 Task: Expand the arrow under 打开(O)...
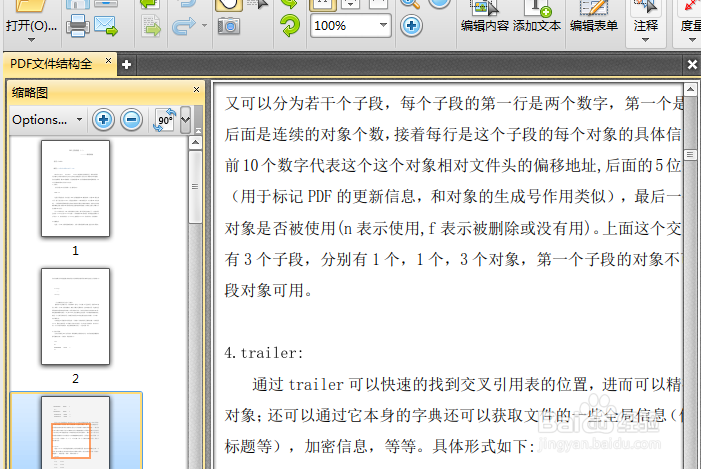(31, 40)
